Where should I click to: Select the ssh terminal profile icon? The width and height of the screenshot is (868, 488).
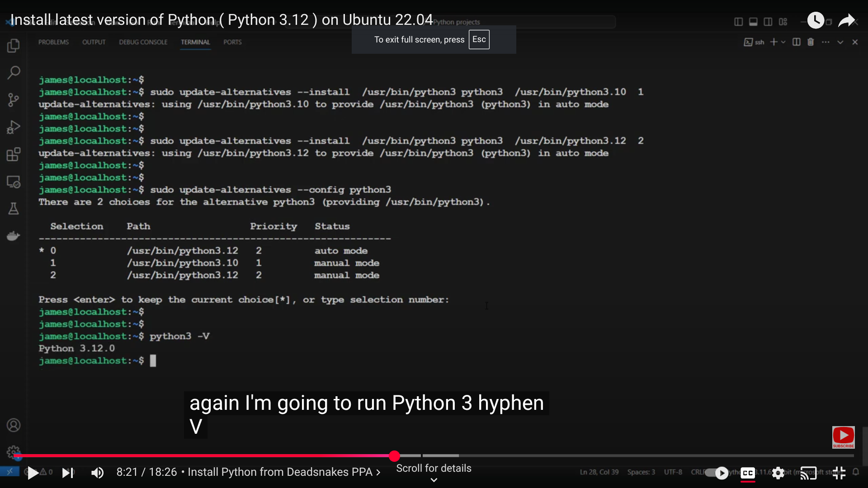pyautogui.click(x=754, y=42)
